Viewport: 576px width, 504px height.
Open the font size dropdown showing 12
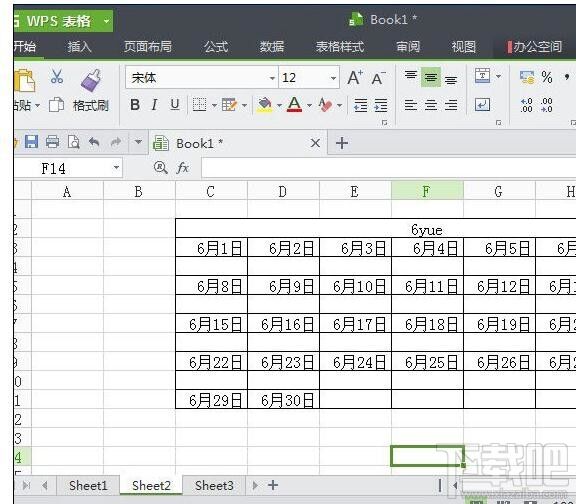333,78
